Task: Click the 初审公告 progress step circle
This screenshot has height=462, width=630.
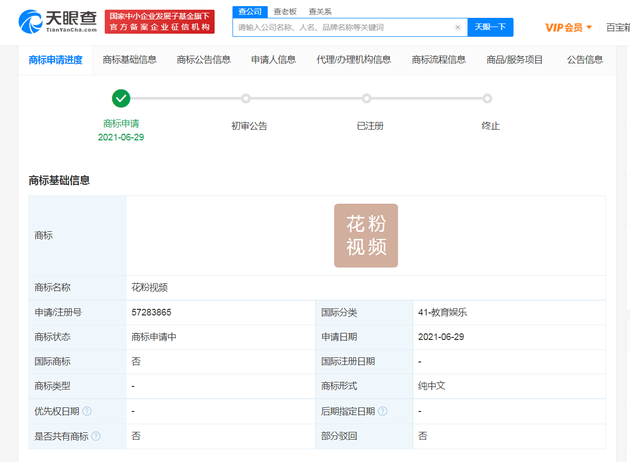Action: [246, 98]
